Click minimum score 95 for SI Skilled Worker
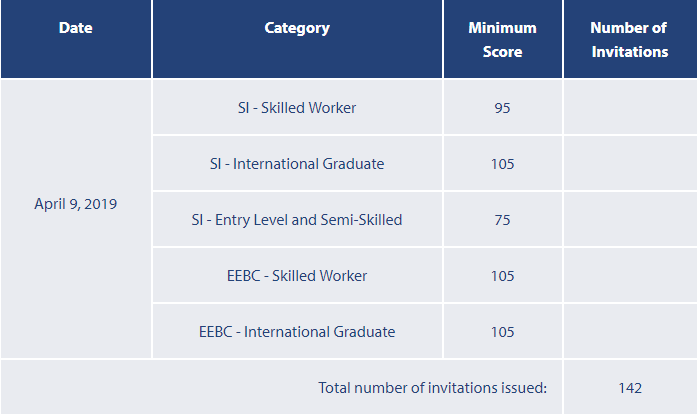The height and width of the screenshot is (415, 698). 502,107
